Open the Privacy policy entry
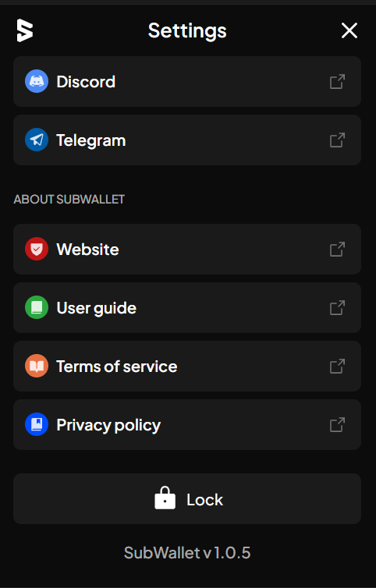Viewport: 376px width, 588px height. pos(187,424)
